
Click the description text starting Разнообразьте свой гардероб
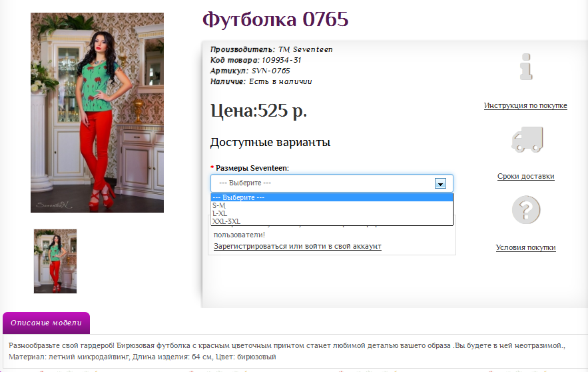click(287, 345)
